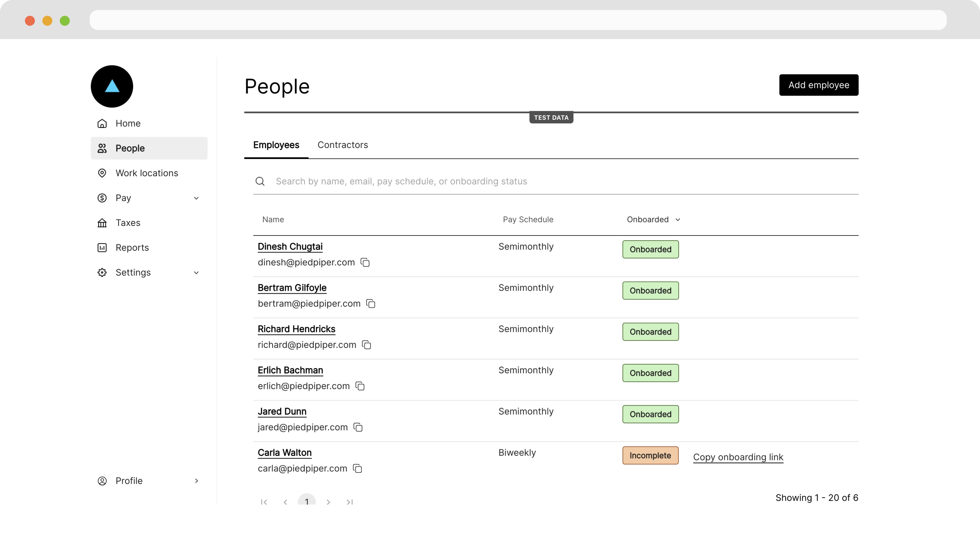Screen dimensions: 980x538
Task: Copy carla@piedpiper.com email address
Action: coord(358,468)
